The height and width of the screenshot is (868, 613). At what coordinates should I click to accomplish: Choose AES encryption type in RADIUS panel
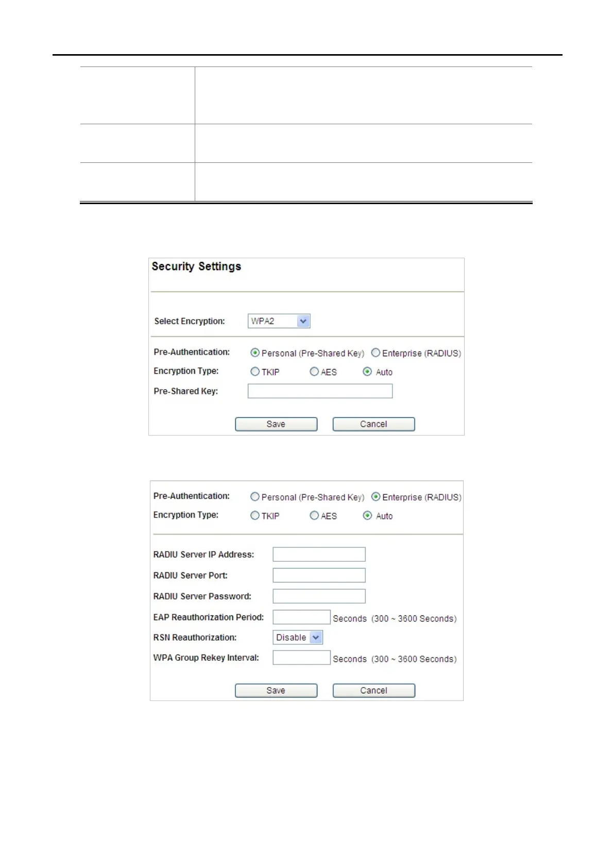click(x=314, y=515)
